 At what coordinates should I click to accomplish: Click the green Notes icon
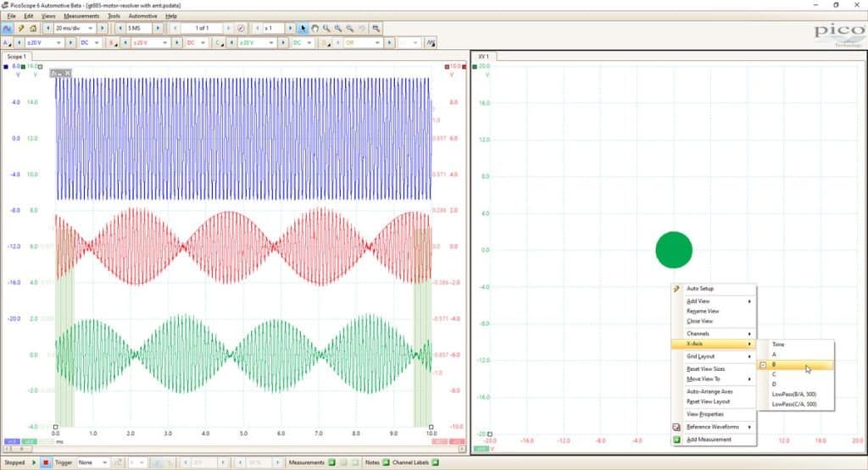[x=386, y=462]
